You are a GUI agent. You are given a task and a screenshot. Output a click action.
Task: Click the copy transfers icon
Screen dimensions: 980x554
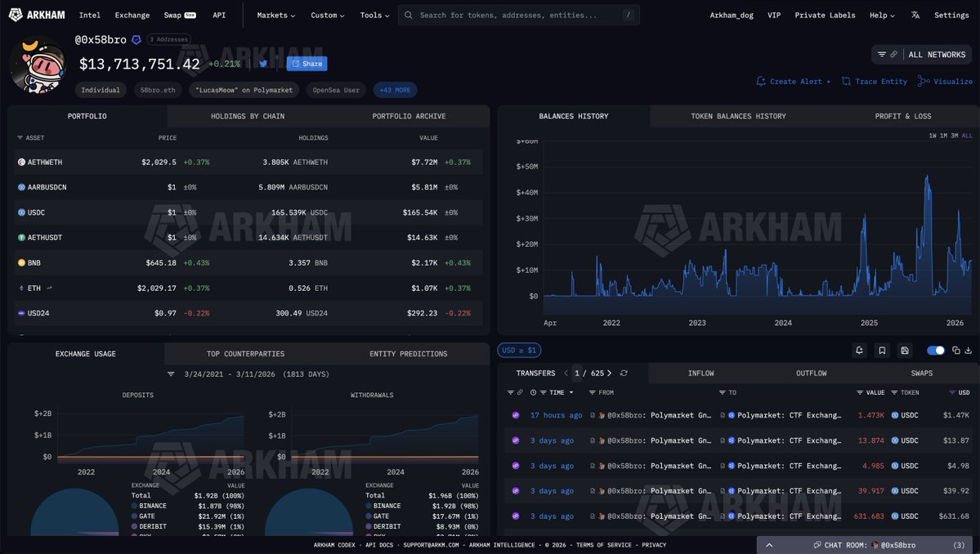[x=955, y=351]
